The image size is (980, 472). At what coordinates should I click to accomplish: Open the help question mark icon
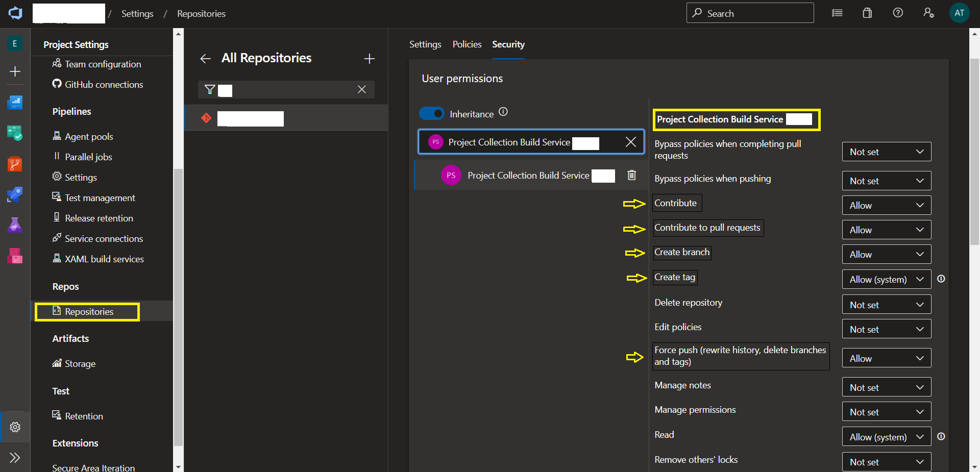[x=898, y=13]
